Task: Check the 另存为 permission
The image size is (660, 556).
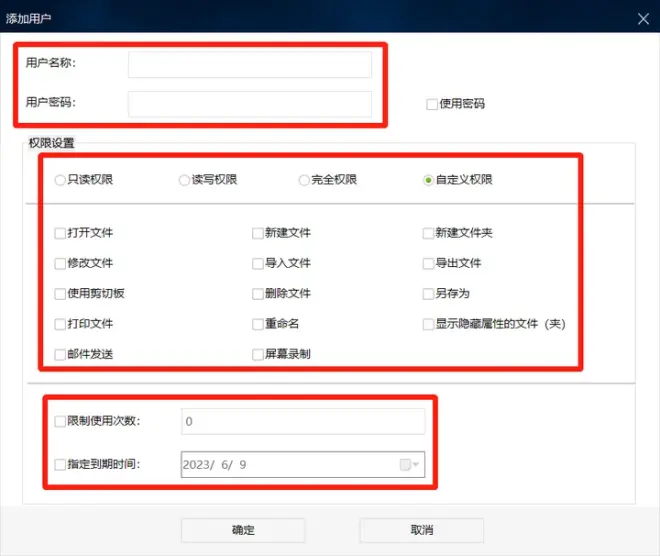Action: (428, 294)
